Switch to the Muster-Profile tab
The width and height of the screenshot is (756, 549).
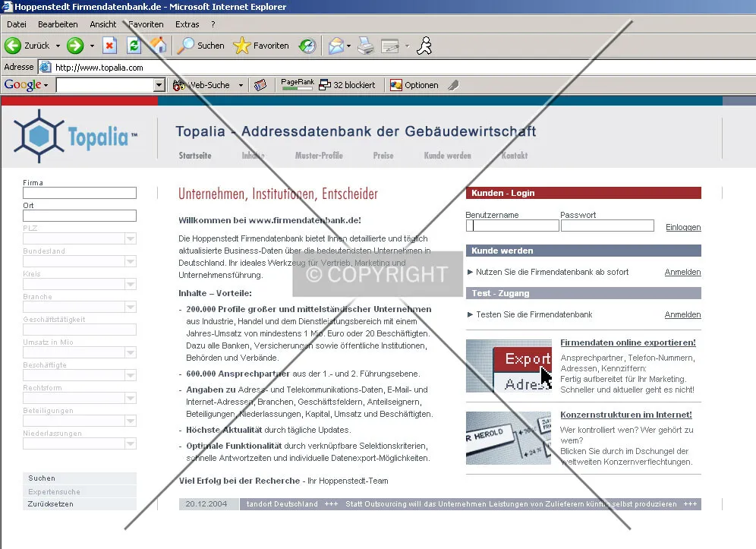(x=319, y=156)
